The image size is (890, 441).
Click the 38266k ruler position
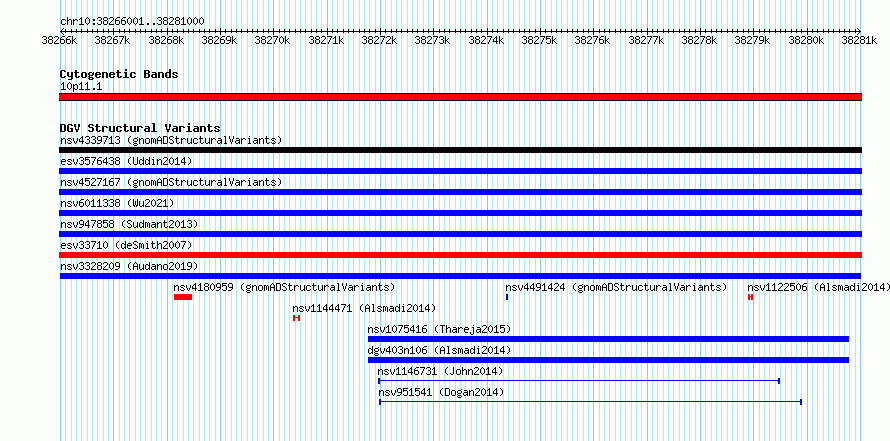click(x=60, y=40)
